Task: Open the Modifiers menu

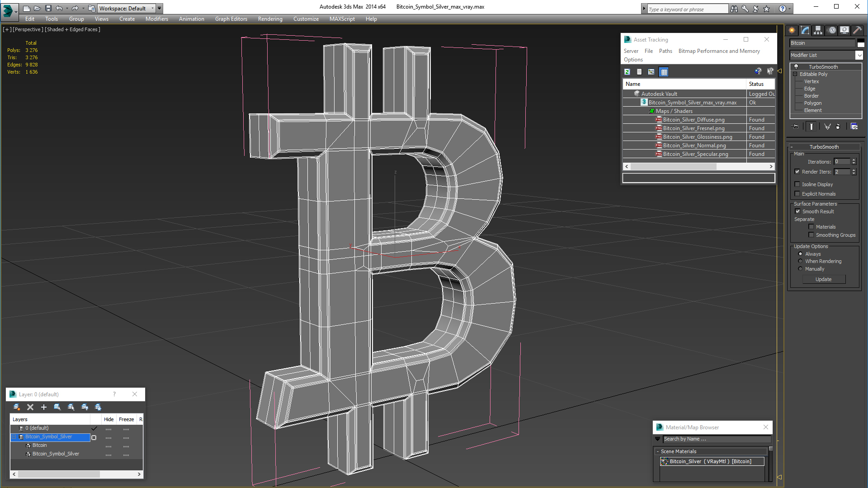Action: 156,19
